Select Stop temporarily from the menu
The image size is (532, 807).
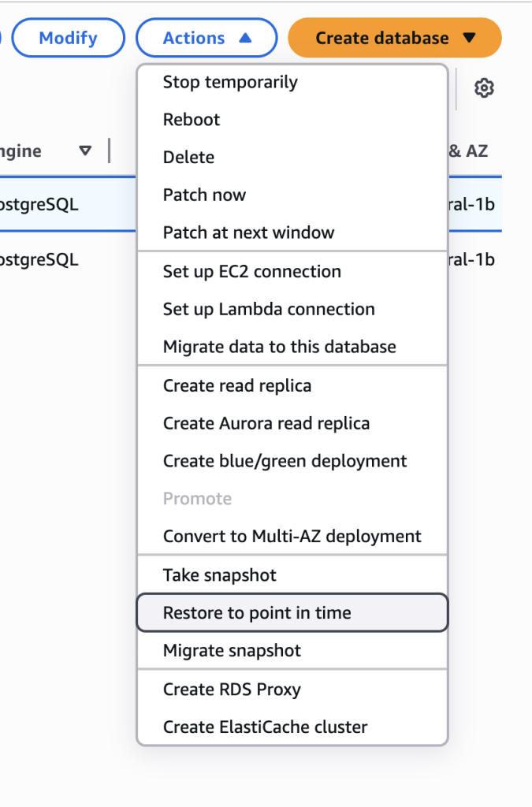pyautogui.click(x=292, y=82)
